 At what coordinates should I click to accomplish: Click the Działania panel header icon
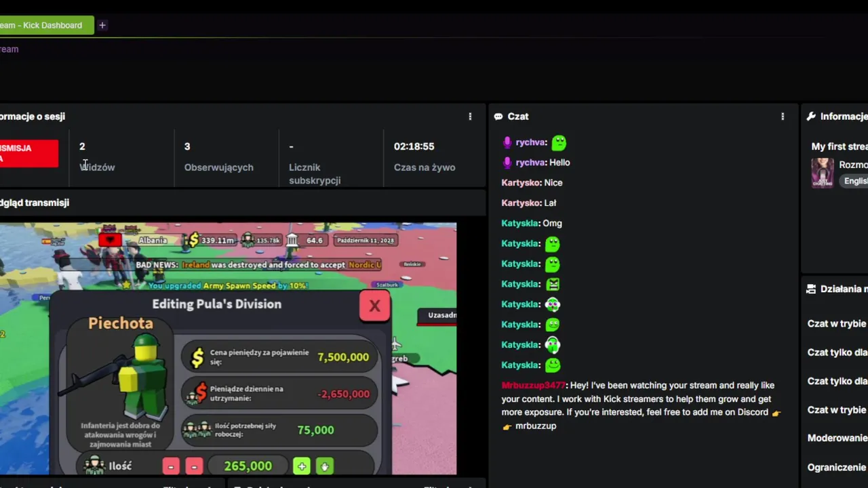pyautogui.click(x=811, y=289)
